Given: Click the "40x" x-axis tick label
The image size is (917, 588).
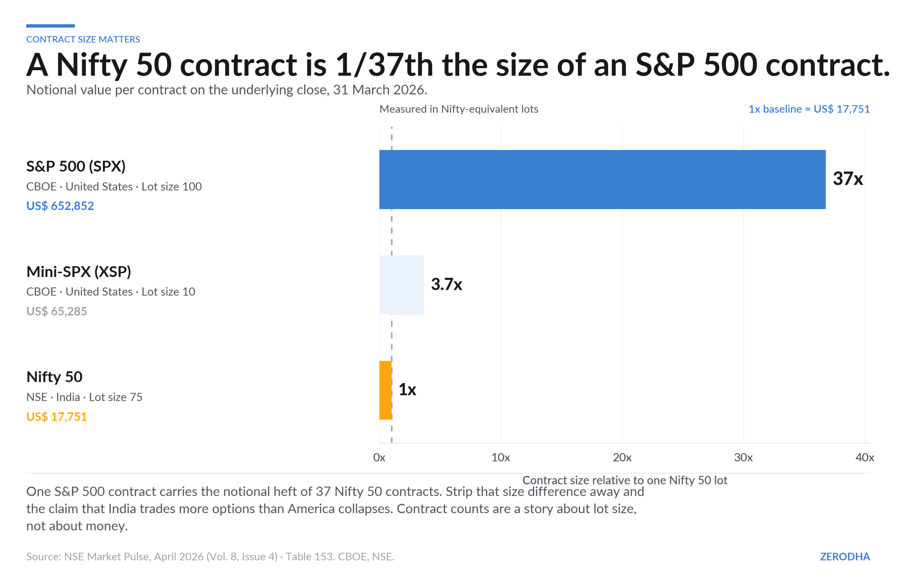Looking at the screenshot, I should coord(864,457).
